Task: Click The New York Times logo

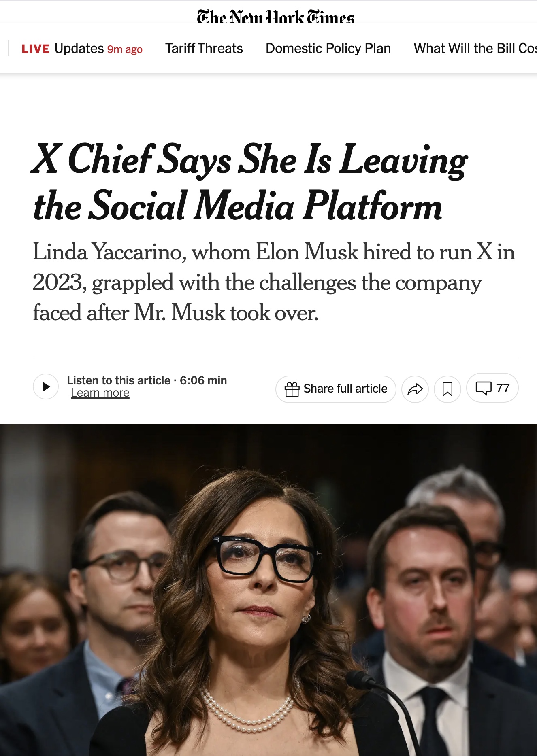Action: (x=275, y=17)
